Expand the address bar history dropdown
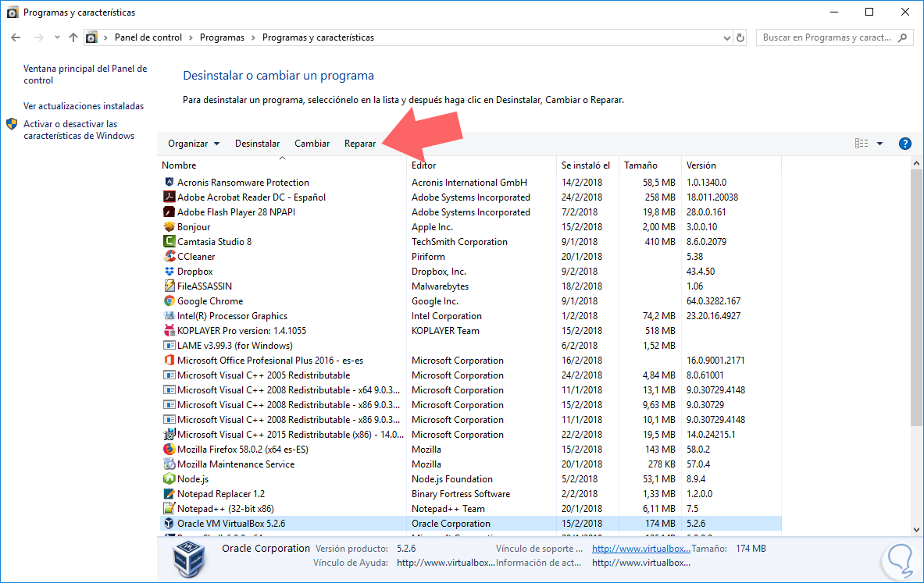The image size is (924, 583). click(726, 37)
